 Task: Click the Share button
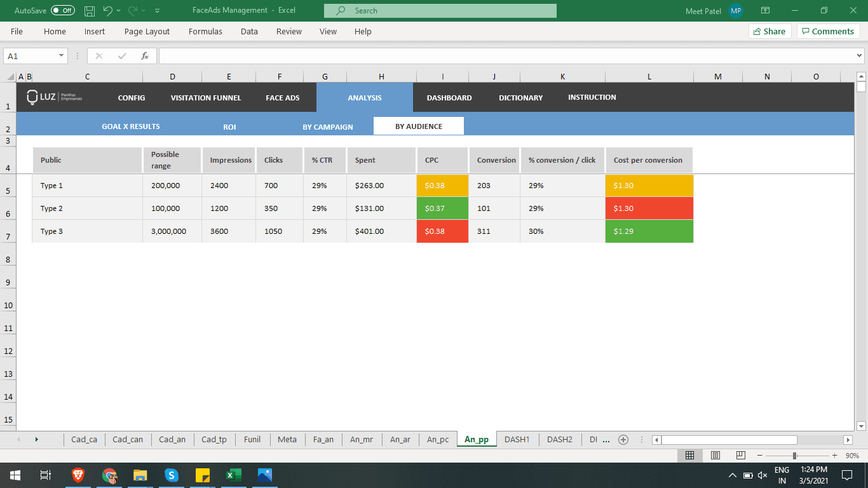(769, 31)
